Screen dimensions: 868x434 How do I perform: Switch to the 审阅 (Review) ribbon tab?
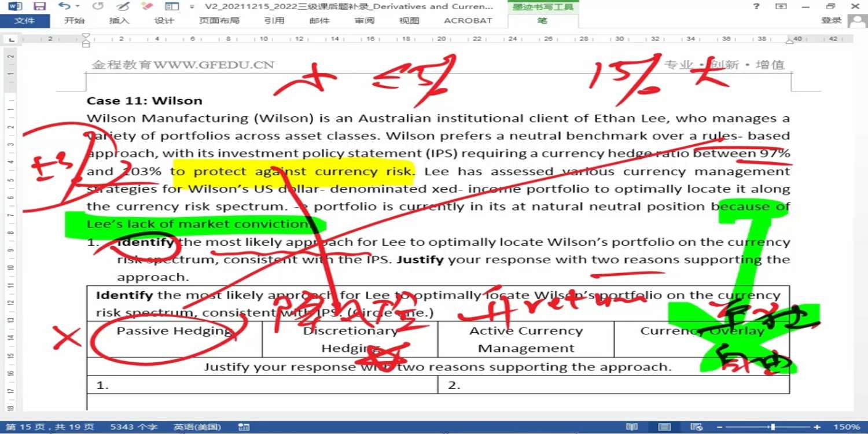coord(365,21)
